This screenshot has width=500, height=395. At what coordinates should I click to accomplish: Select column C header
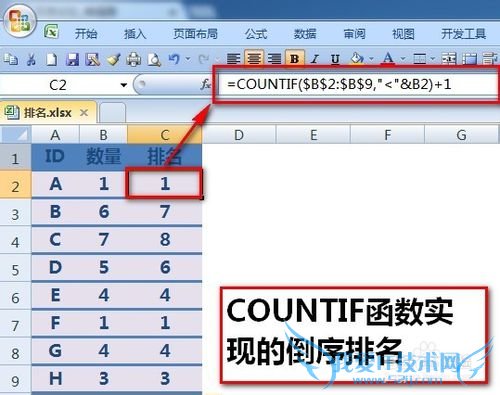point(165,135)
